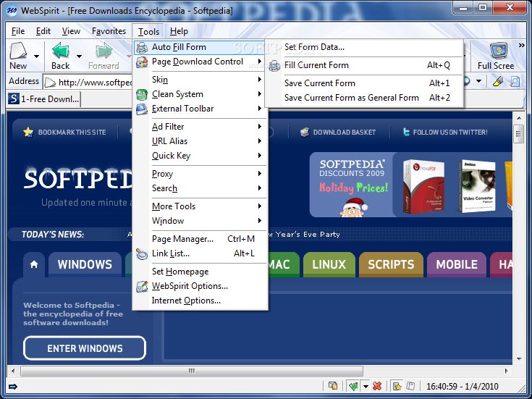Click the Auto Fill Form menu icon
The image size is (532, 399).
[x=142, y=48]
